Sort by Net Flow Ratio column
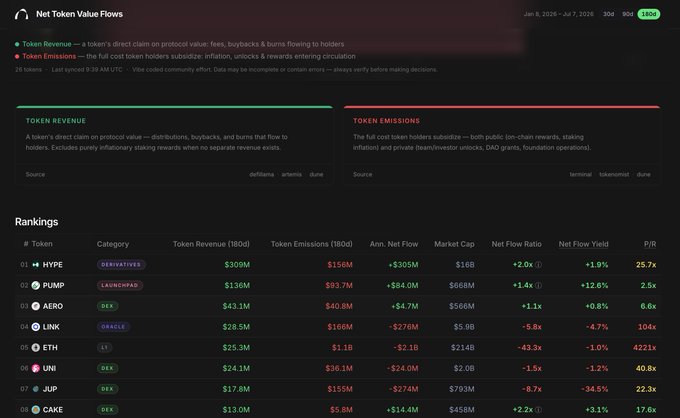Viewport: 680px width, 418px height. [517, 244]
